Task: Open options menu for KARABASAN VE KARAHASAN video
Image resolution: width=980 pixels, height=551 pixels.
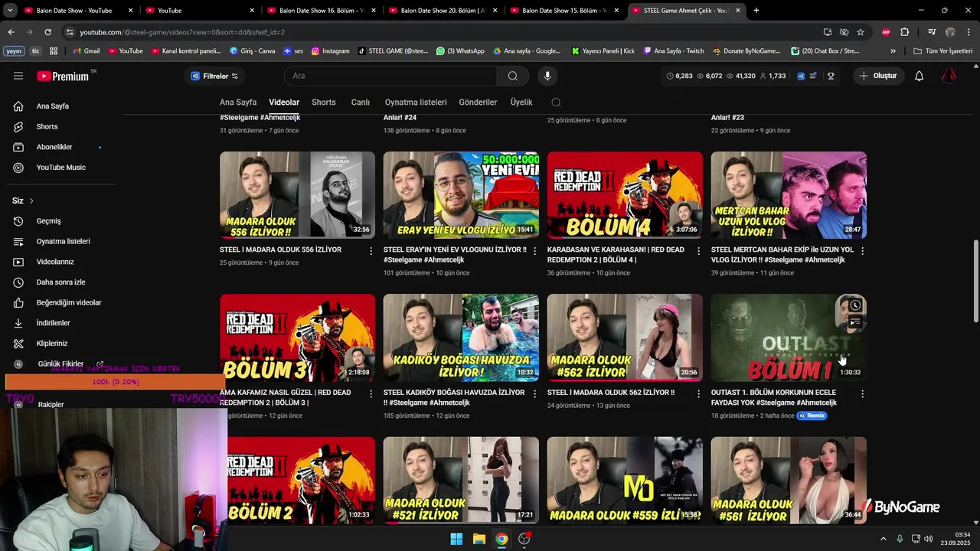Action: 698,250
